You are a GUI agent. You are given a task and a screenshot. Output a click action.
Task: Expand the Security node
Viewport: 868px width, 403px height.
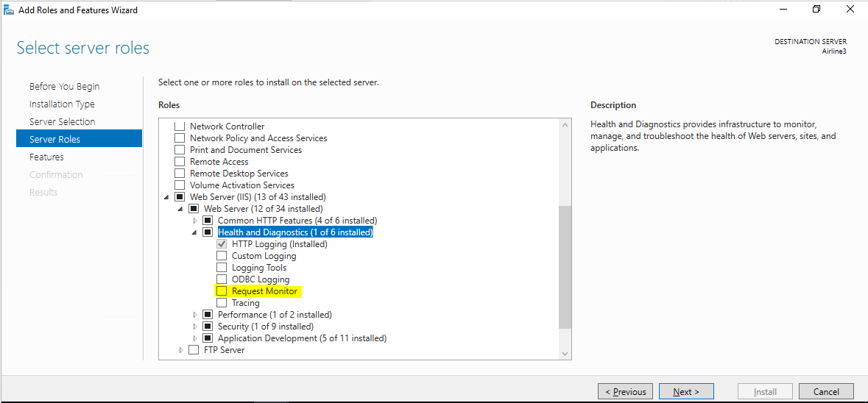pyautogui.click(x=195, y=327)
